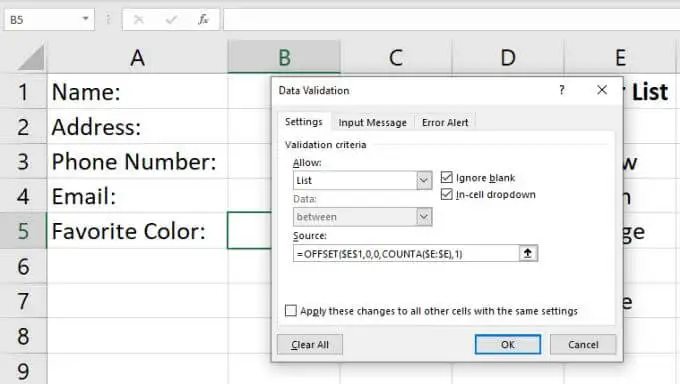The width and height of the screenshot is (680, 384).
Task: Enable Apply these changes to all other cells
Action: coord(291,311)
